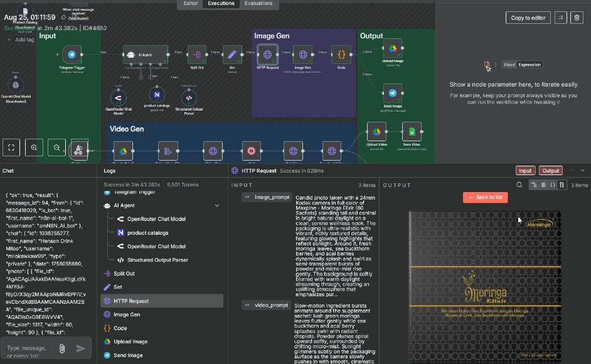Select the Code node on canvas
Screen dimensions: 591x364
(341, 55)
